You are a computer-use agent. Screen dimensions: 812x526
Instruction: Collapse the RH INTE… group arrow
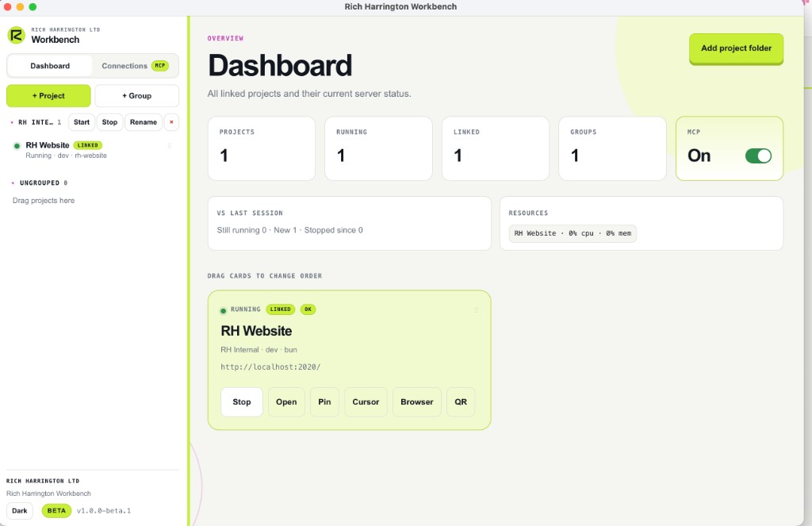pyautogui.click(x=12, y=123)
